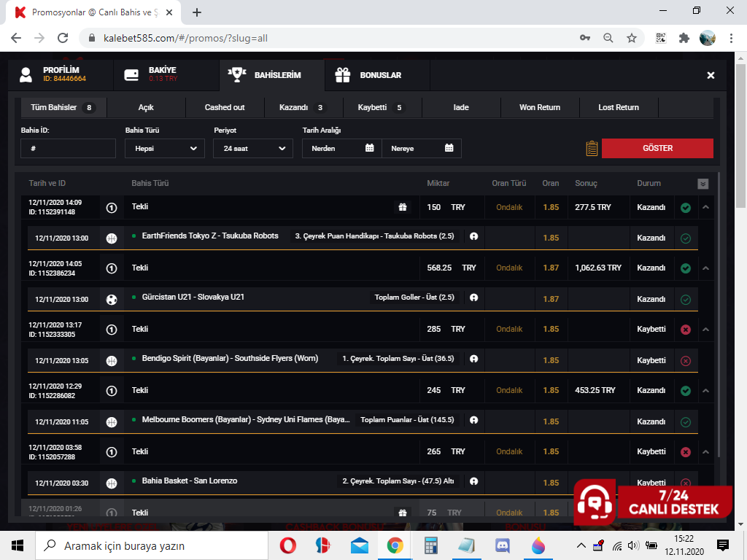The image size is (747, 560).
Task: Open the Periyot 24 saat dropdown
Action: coord(253,148)
